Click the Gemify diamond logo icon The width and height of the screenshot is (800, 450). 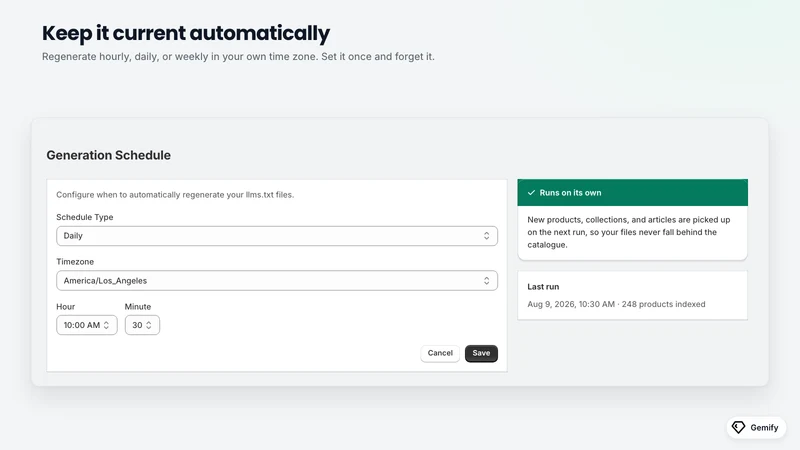[738, 428]
